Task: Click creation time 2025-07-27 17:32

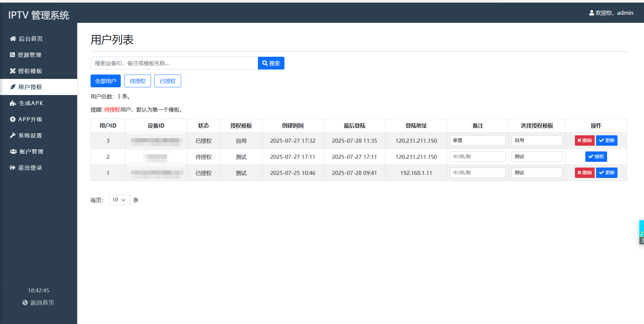Action: point(293,141)
